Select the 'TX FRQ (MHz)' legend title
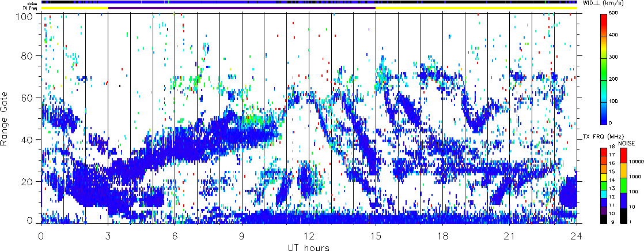 (603, 137)
